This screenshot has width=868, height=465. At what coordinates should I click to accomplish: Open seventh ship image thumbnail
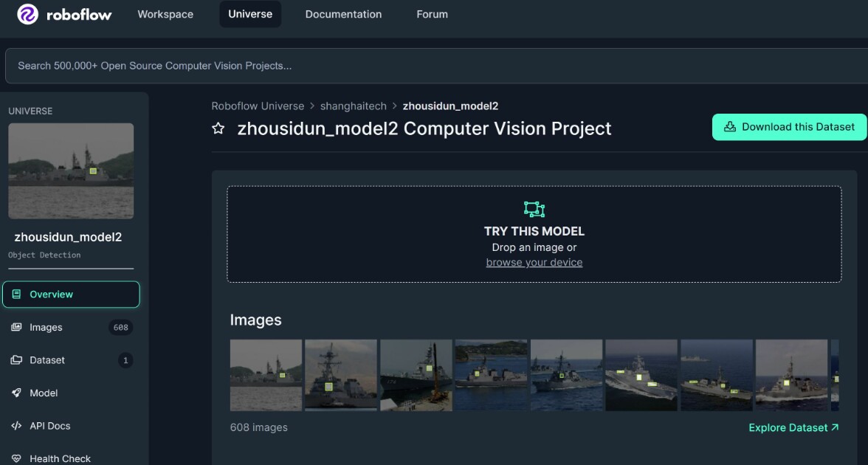717,375
